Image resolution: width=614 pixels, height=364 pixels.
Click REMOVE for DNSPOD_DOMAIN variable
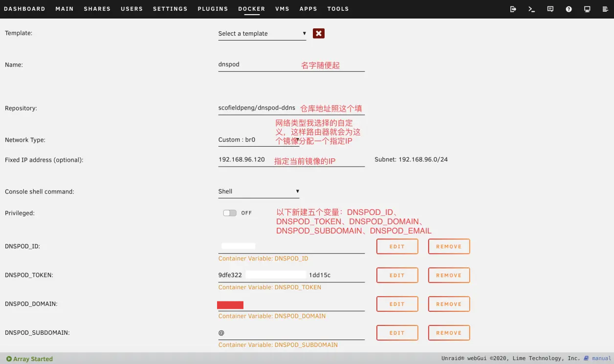(448, 303)
